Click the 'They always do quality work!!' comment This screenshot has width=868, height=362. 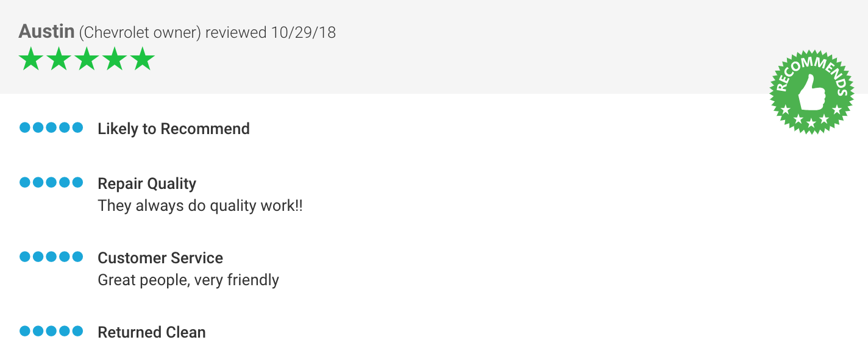[x=200, y=206]
